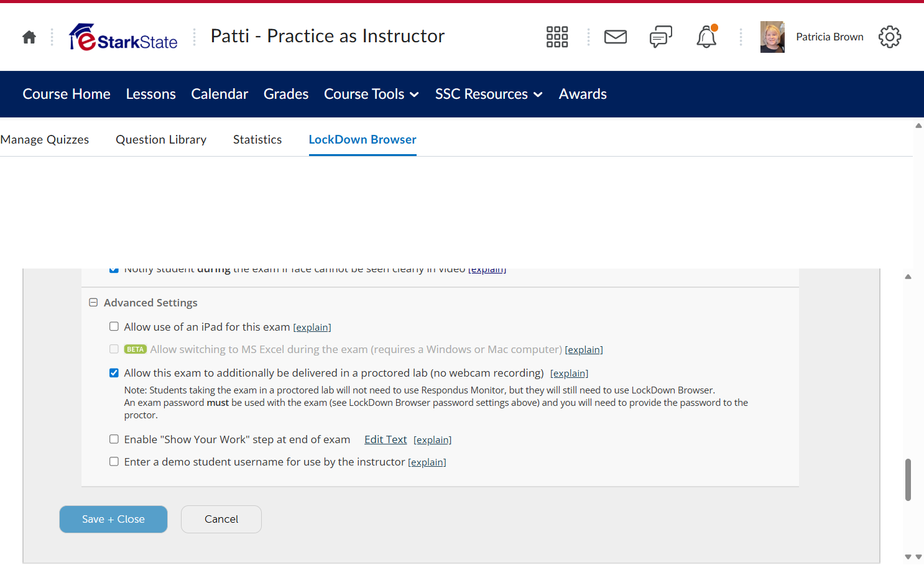Screen dimensions: 924x565
Task: Uncheck the proctored lab delivery checkbox
Action: (114, 373)
